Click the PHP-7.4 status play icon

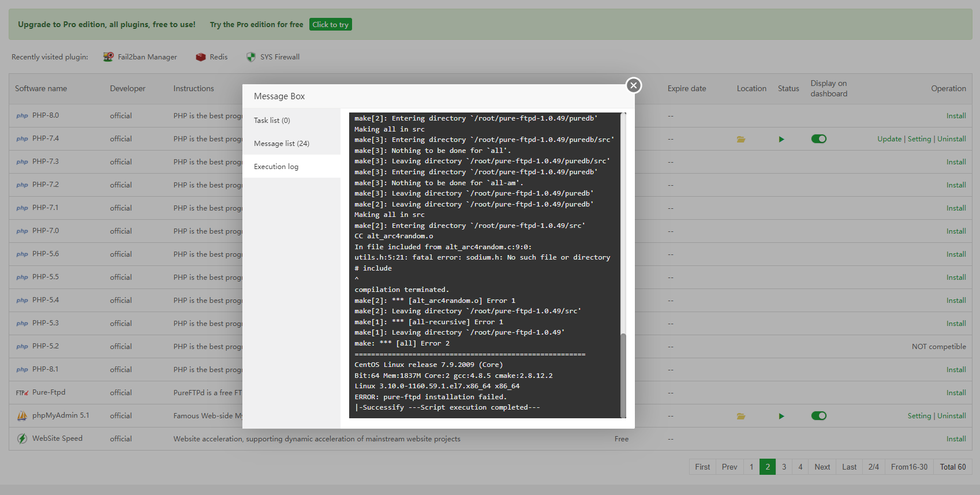pos(781,139)
